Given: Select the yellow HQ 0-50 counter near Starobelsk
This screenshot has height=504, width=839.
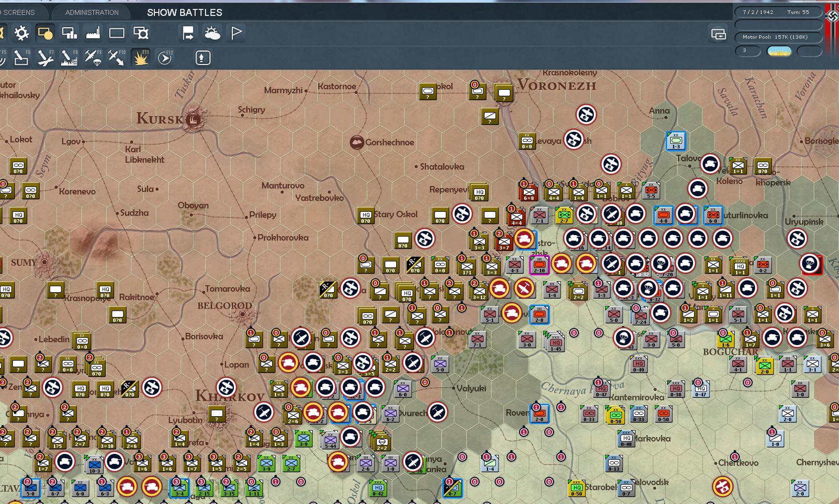Looking at the screenshot, I should click(x=576, y=488).
